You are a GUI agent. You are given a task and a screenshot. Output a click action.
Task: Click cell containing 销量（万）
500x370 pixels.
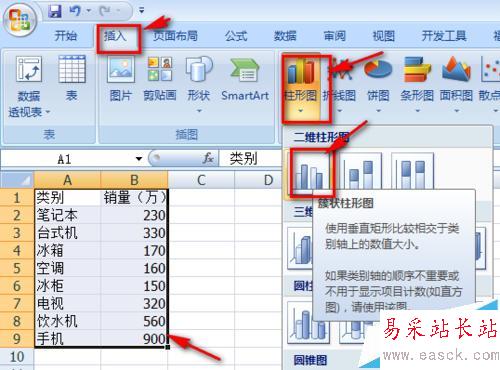134,198
